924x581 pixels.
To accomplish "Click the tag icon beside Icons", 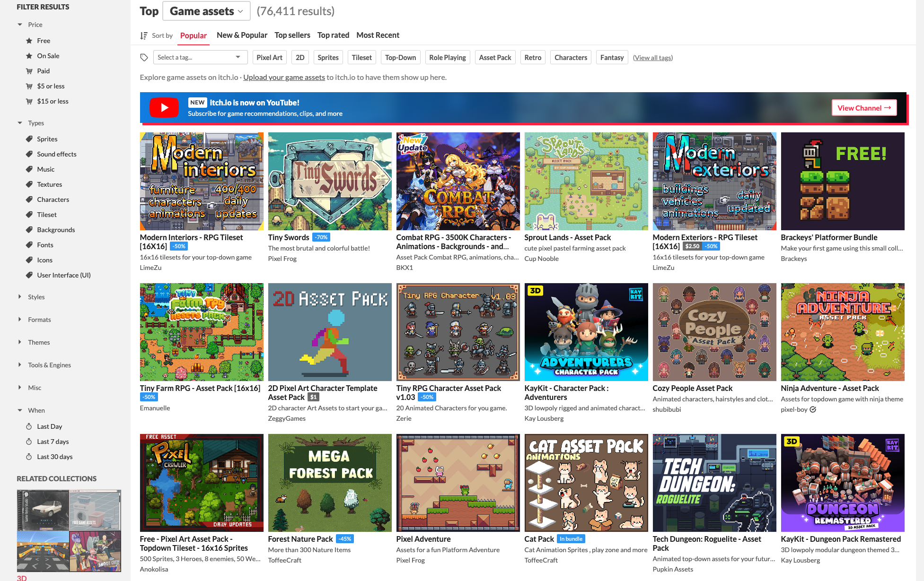I will click(x=29, y=260).
